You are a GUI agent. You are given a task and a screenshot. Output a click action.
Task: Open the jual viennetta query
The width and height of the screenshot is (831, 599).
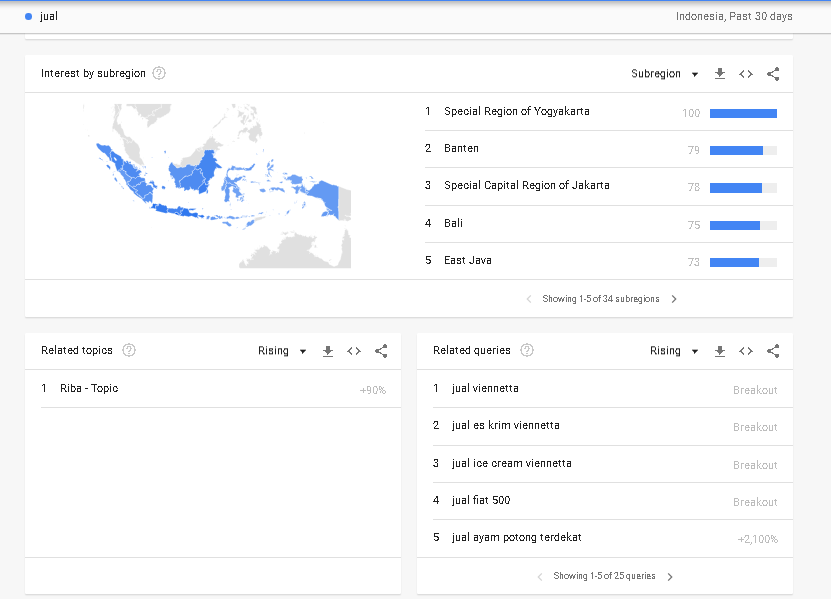tap(486, 388)
